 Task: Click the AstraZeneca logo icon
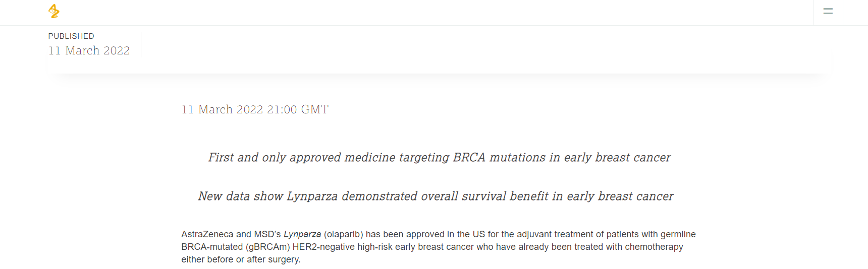(54, 11)
